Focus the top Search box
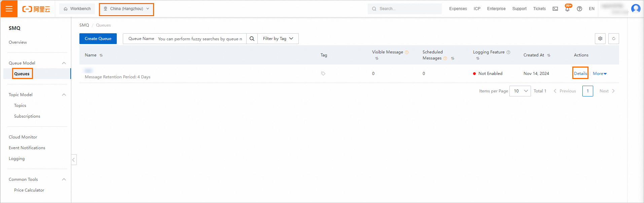 [405, 9]
